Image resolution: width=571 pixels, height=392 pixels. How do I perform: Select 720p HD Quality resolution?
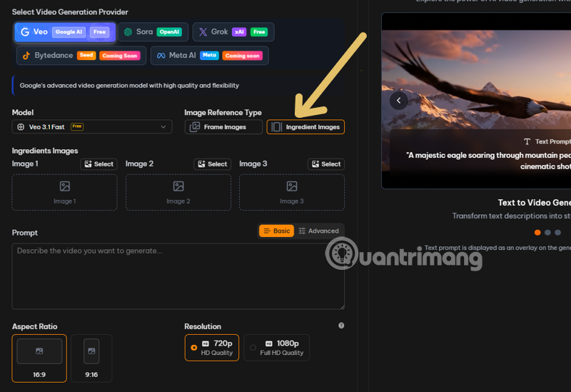212,348
